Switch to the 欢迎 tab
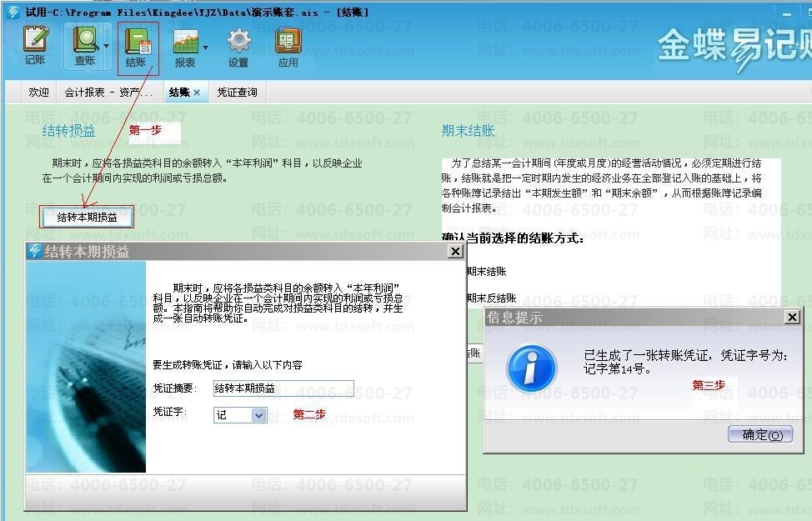The image size is (812, 521). (39, 93)
